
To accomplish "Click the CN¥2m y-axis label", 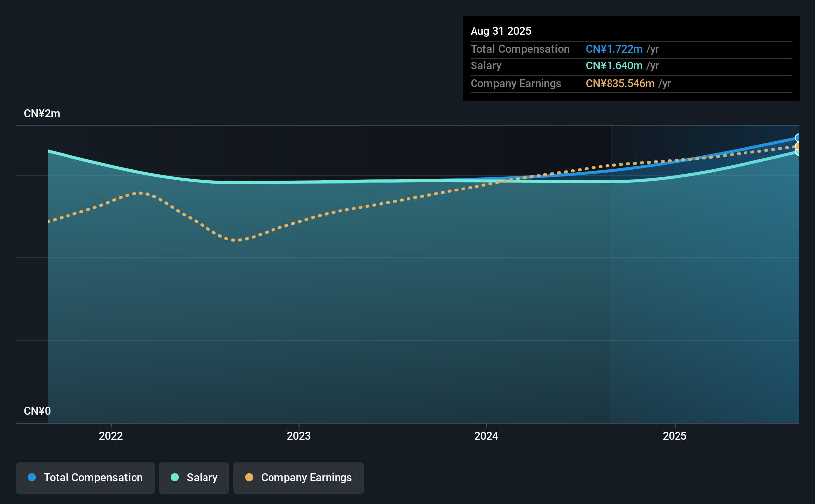I will [42, 114].
